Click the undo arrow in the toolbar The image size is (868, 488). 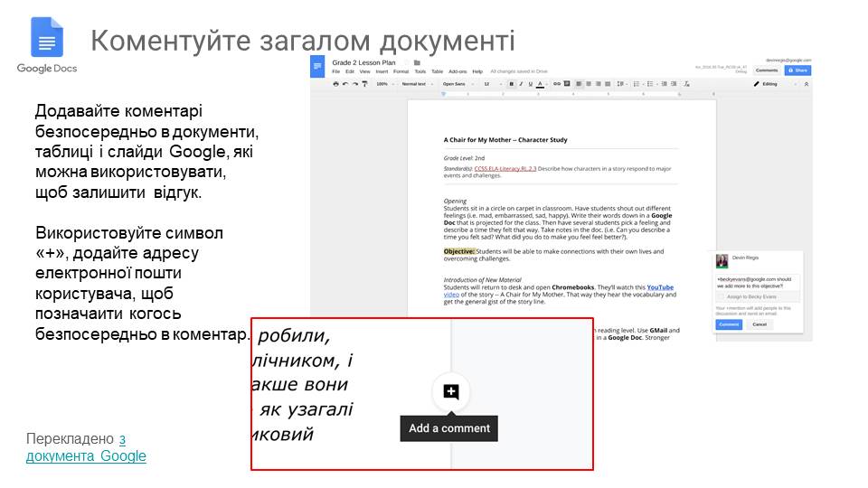coord(345,84)
